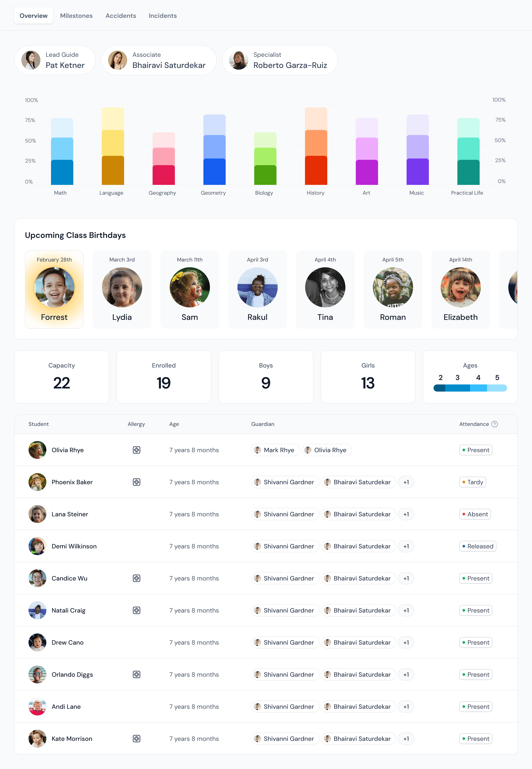Click Bhairavi Saturdekar chip in Lana Steiner row
532x769 pixels.
(359, 514)
